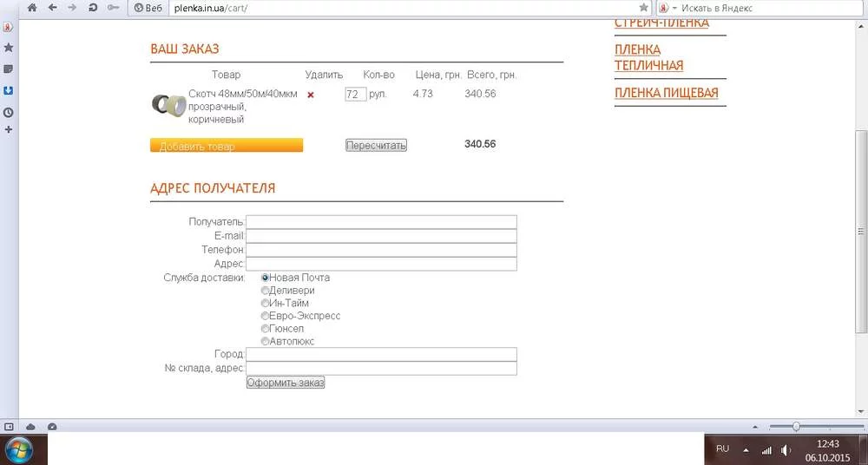This screenshot has height=465, width=868.
Task: Select the Деливери delivery option
Action: 265,291
